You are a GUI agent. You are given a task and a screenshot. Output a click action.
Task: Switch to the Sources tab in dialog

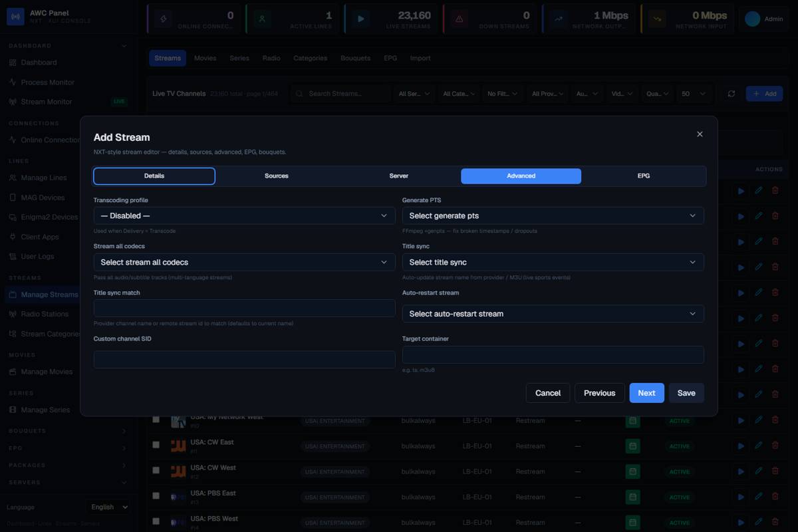pyautogui.click(x=277, y=176)
